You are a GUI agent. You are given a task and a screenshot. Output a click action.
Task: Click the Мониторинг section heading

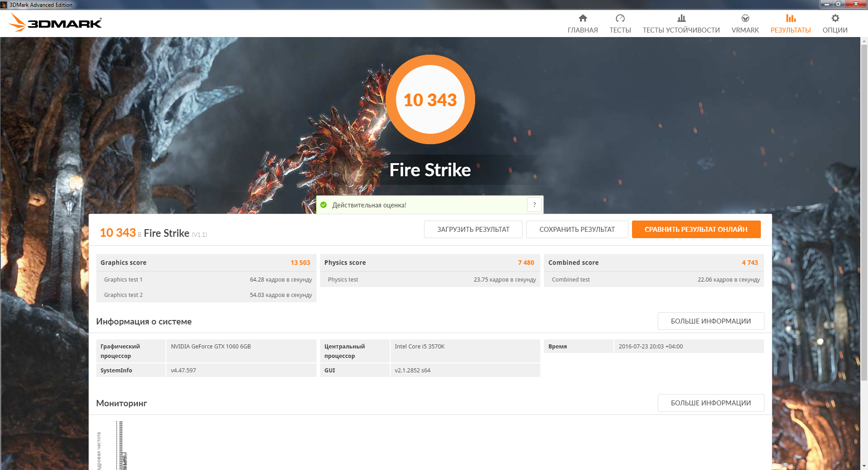[122, 403]
